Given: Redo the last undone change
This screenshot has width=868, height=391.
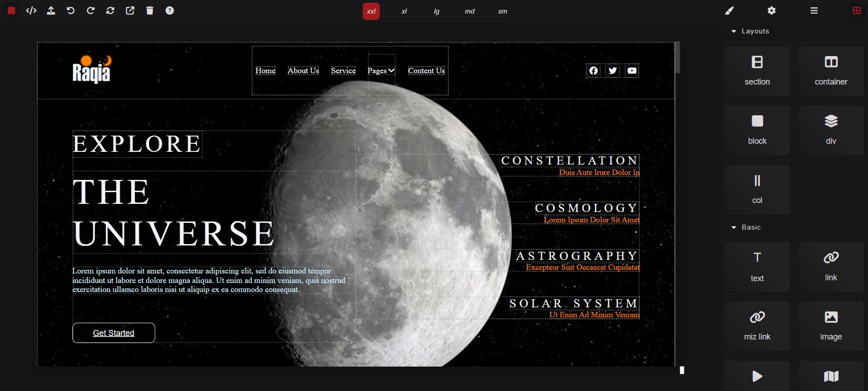Looking at the screenshot, I should click(90, 11).
